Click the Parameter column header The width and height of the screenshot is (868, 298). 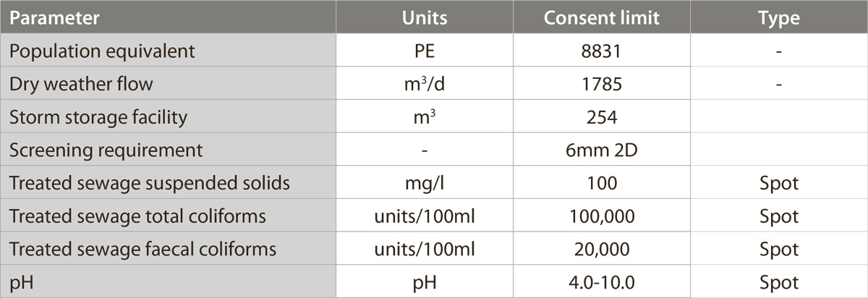[x=55, y=18]
